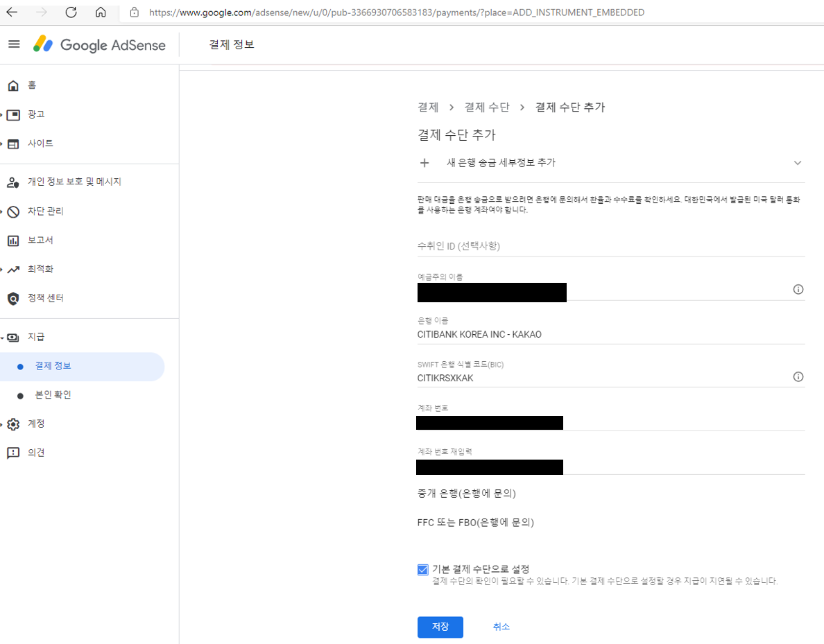This screenshot has width=824, height=644.
Task: Go to 결제 수단 breadcrumb link
Action: (x=487, y=107)
